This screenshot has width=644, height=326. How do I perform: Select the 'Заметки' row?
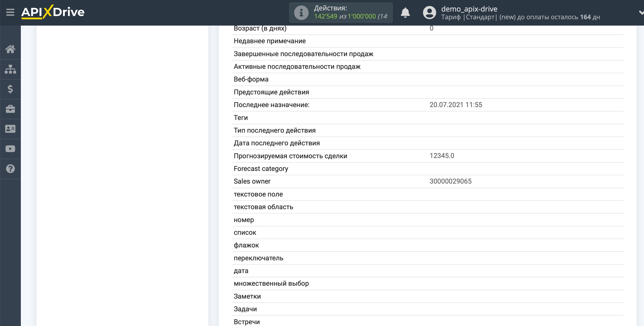click(428, 296)
